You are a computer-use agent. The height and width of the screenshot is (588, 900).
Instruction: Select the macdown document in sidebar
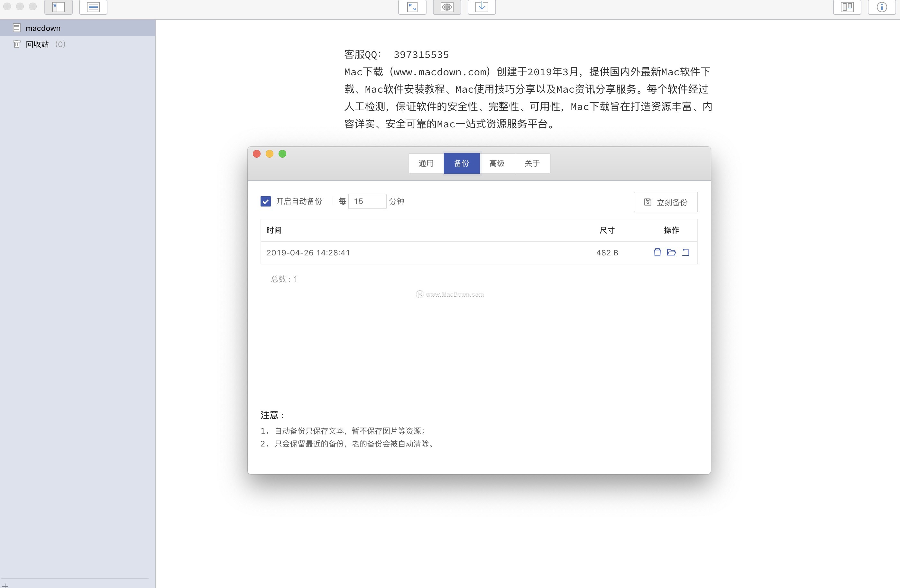43,28
